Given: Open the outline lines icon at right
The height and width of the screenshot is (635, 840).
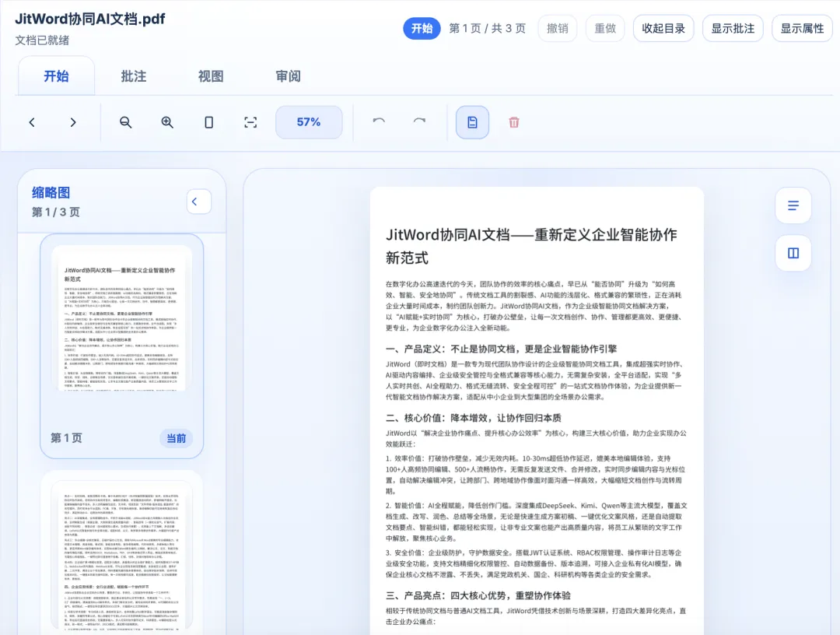Looking at the screenshot, I should (x=793, y=205).
